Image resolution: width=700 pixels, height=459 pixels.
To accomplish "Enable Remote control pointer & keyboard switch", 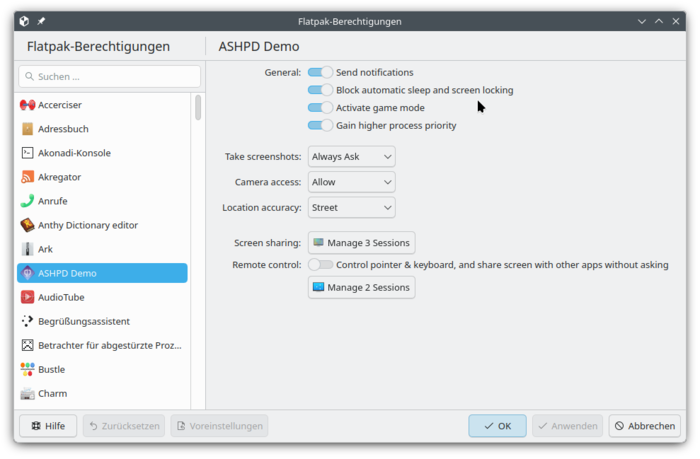I will 320,265.
